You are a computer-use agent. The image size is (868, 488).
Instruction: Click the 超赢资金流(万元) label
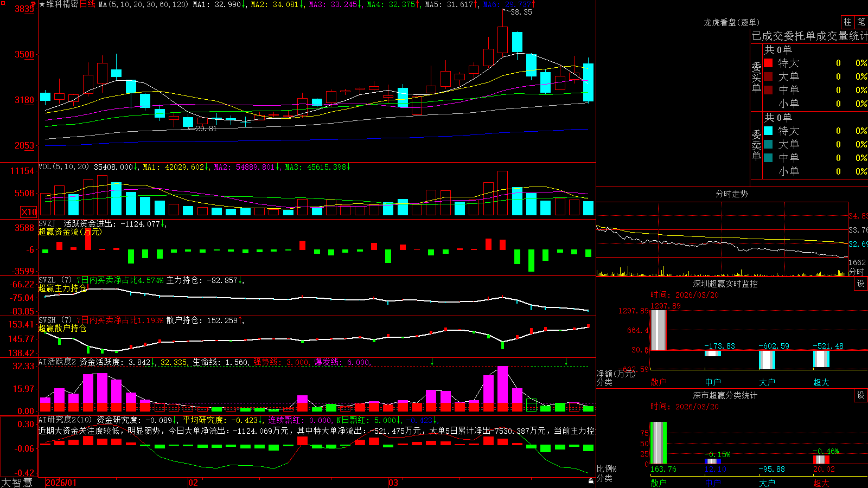click(70, 232)
